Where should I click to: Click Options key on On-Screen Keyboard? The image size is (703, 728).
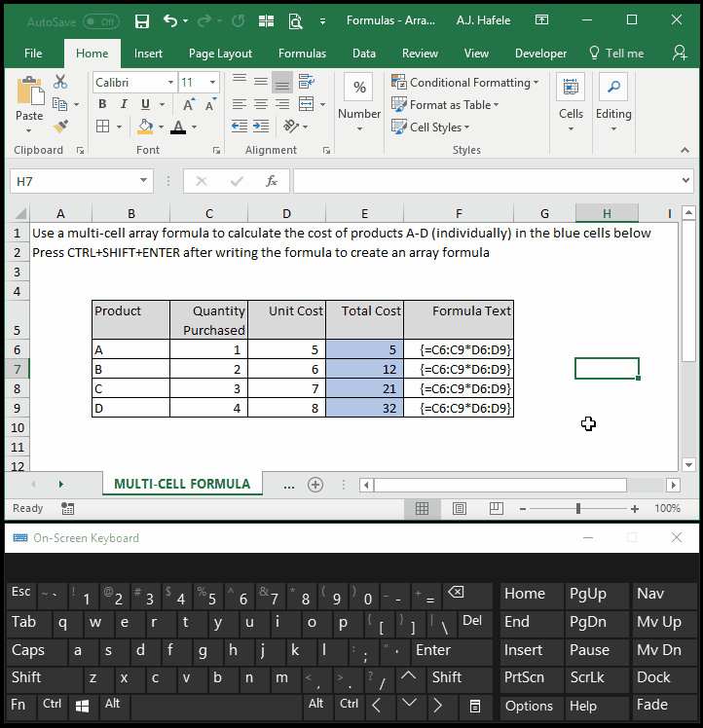point(532,707)
